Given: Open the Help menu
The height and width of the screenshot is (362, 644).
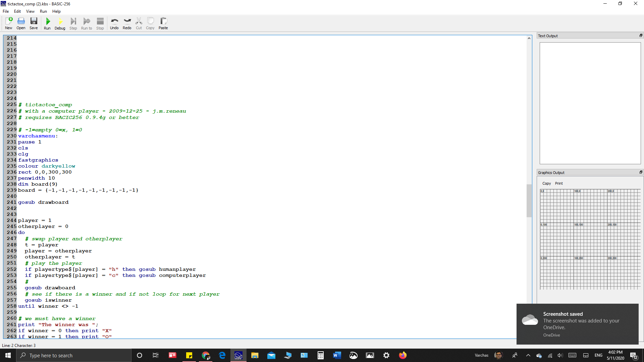Looking at the screenshot, I should pyautogui.click(x=56, y=11).
